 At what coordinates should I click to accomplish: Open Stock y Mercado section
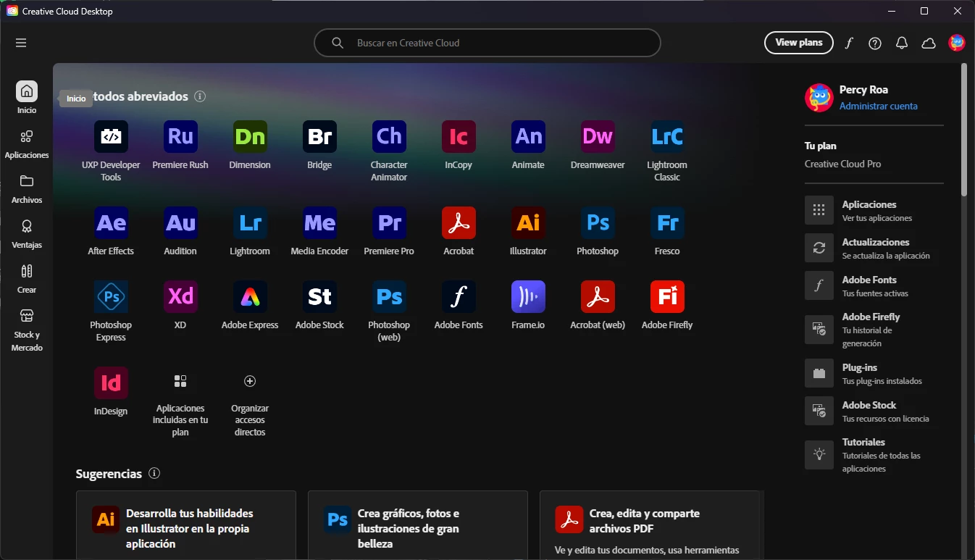point(27,330)
